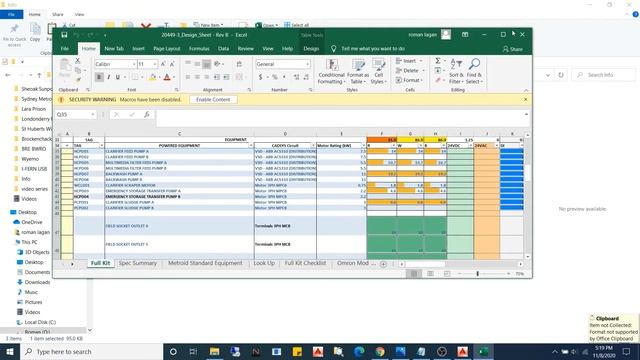Click Increase Font Size icon

(163, 64)
